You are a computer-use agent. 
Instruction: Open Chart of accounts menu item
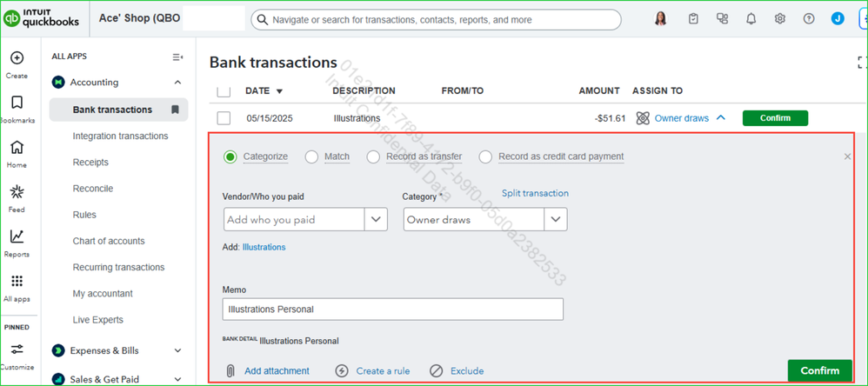pos(109,241)
